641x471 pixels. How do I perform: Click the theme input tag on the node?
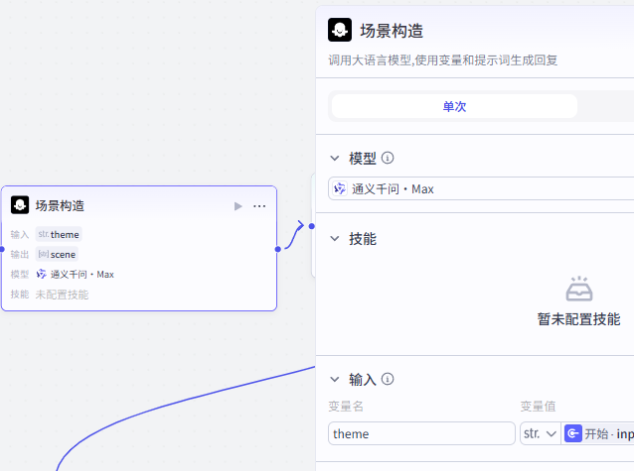click(x=59, y=234)
